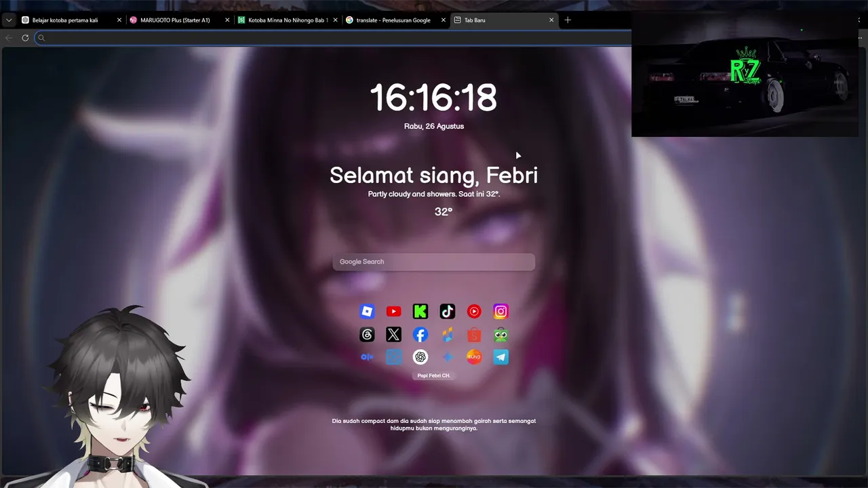Close the Tab Baru tab
868x488 pixels.
click(x=551, y=20)
